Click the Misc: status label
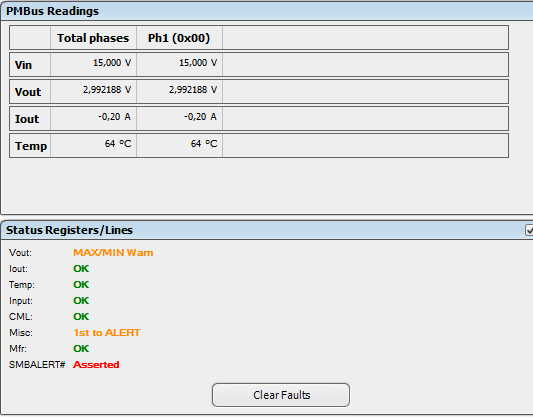Viewport: 533px width, 418px height. point(21,332)
